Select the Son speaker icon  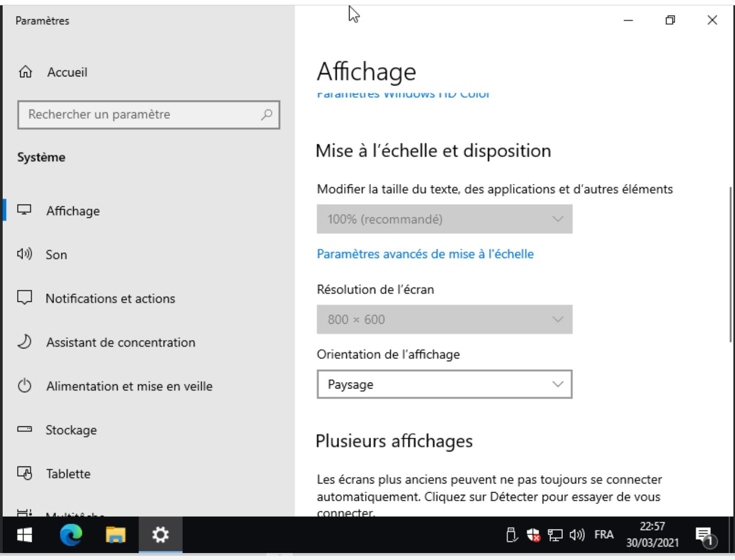point(25,254)
